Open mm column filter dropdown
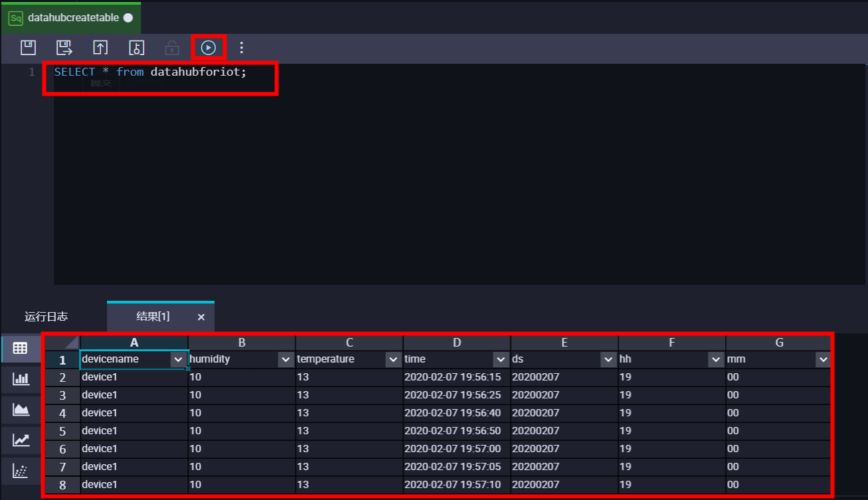This screenshot has width=868, height=500. 824,359
